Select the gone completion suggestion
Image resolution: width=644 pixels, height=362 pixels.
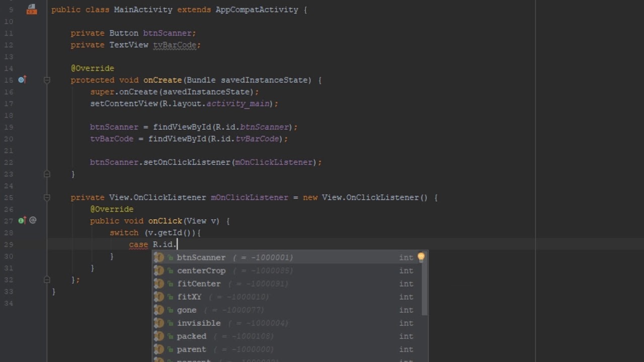tap(286, 310)
